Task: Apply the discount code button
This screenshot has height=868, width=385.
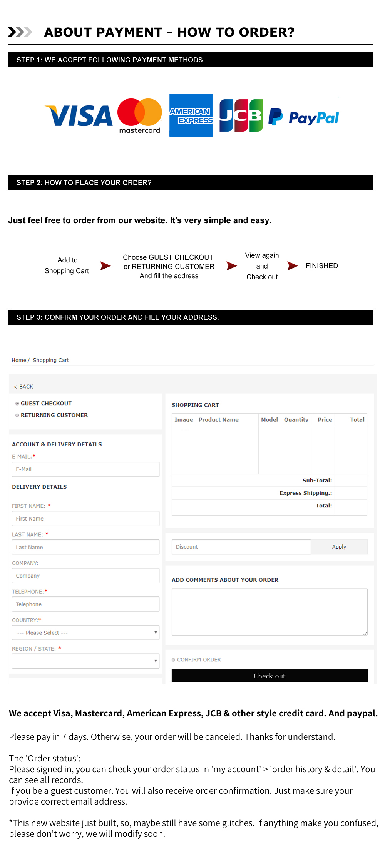Action: 339,547
